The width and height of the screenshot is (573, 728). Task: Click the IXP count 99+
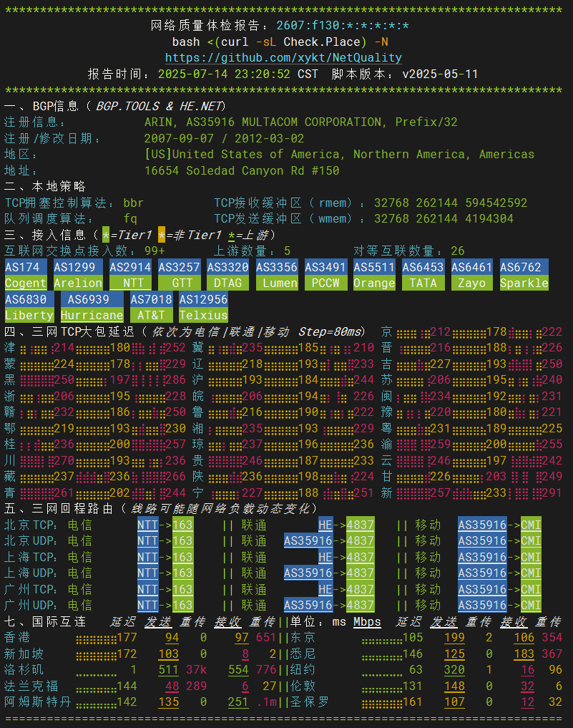[x=155, y=251]
